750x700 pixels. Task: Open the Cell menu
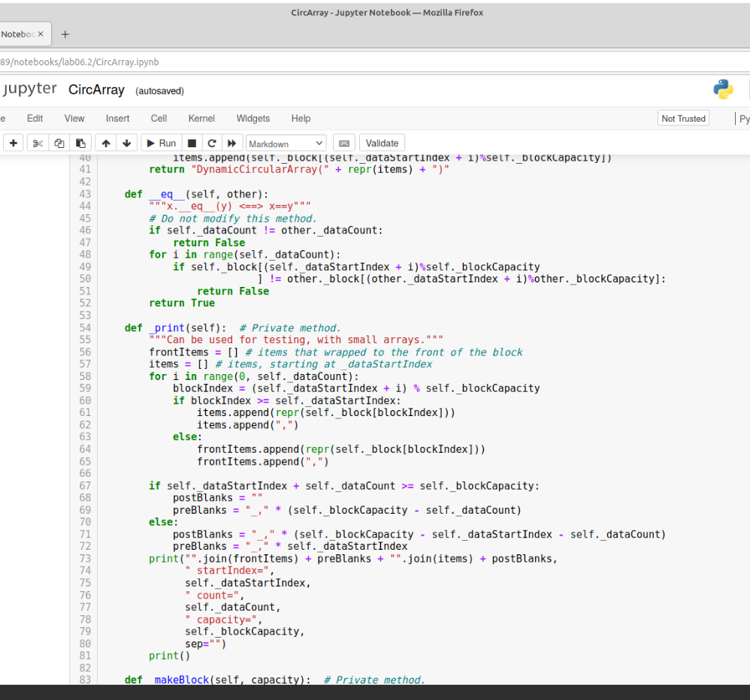(159, 118)
